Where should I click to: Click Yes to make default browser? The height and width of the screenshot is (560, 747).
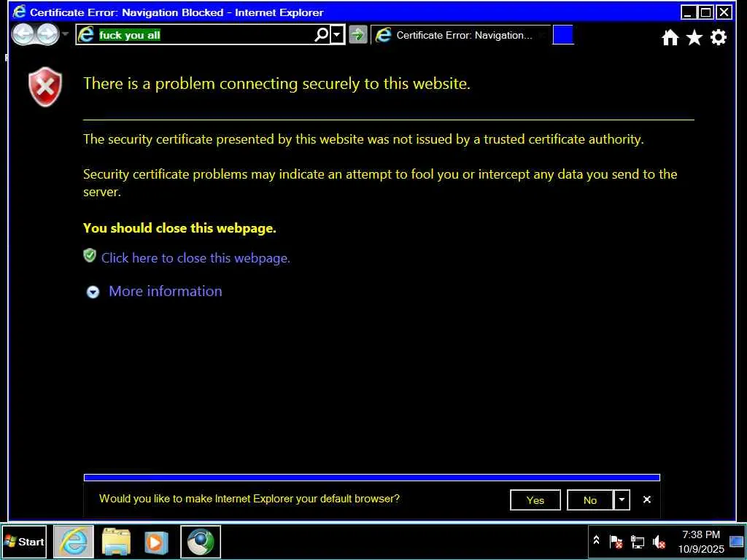click(x=535, y=500)
